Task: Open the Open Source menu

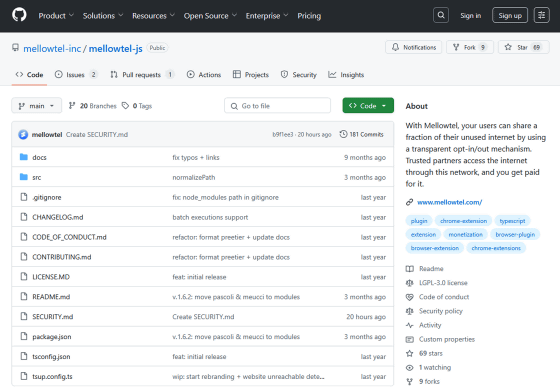Action: tap(210, 16)
